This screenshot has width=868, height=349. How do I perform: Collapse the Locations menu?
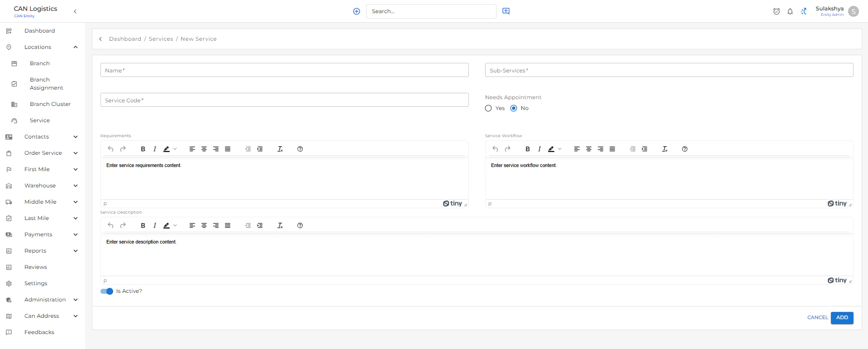tap(76, 47)
